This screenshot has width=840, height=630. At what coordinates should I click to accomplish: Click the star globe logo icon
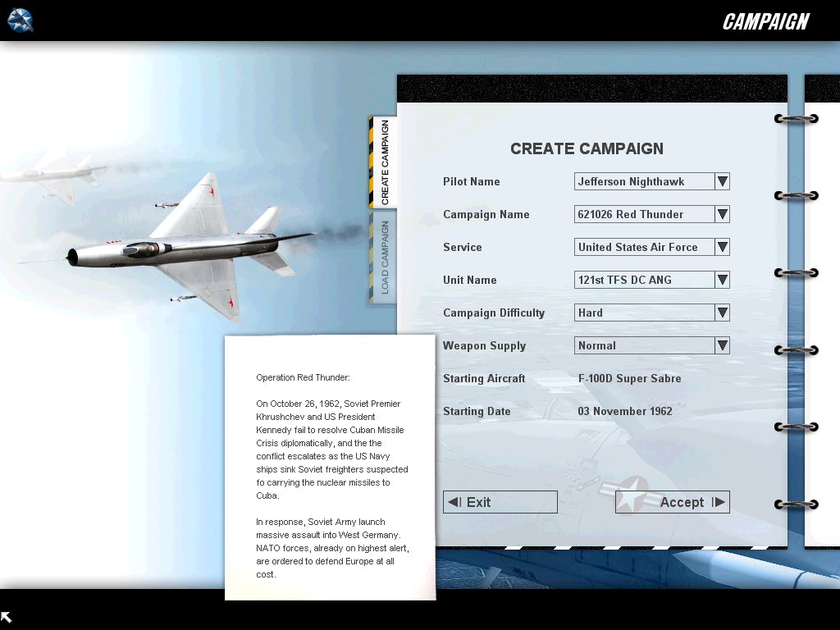[x=21, y=21]
